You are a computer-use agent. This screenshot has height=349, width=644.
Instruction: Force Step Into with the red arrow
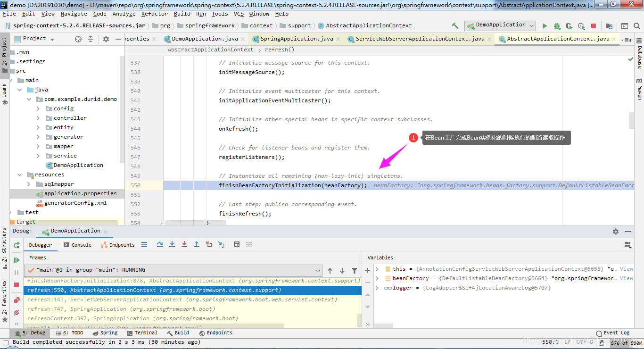[x=184, y=244]
